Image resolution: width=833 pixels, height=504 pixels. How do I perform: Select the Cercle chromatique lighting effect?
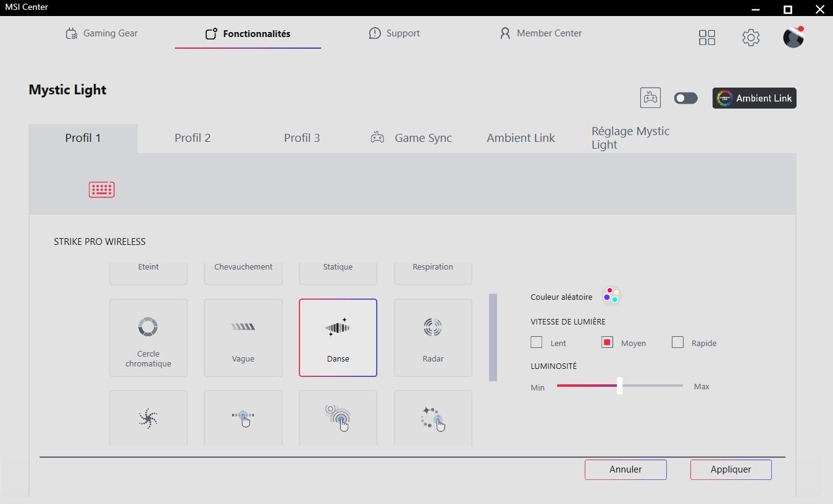(x=148, y=337)
